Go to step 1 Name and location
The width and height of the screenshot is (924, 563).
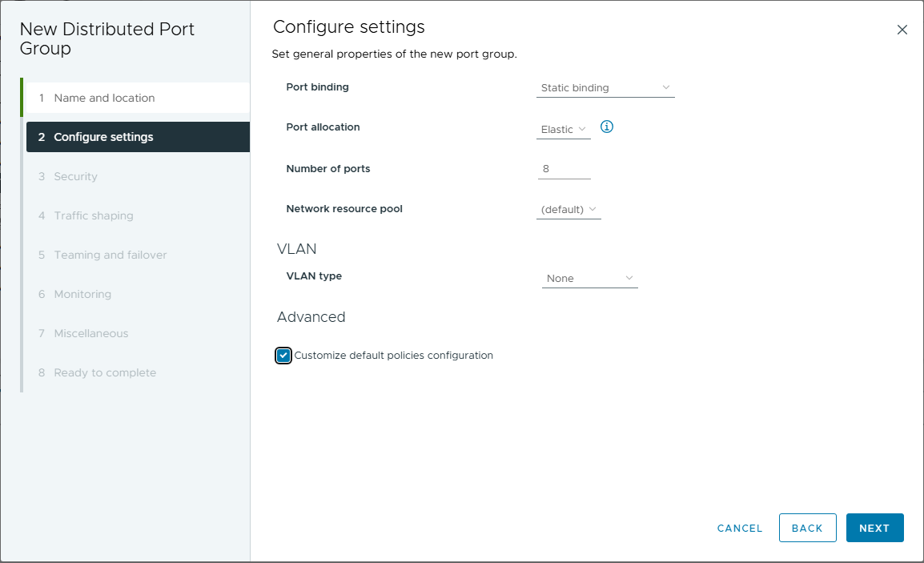point(104,98)
